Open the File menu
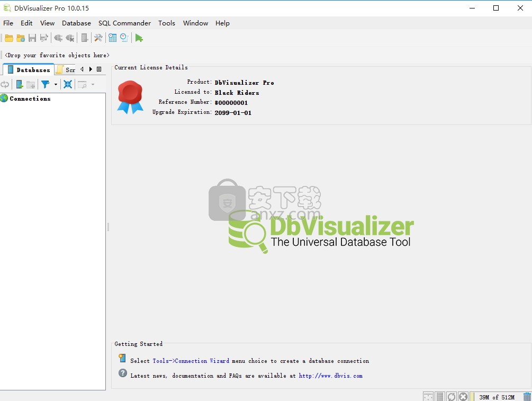532x401 pixels. 8,23
